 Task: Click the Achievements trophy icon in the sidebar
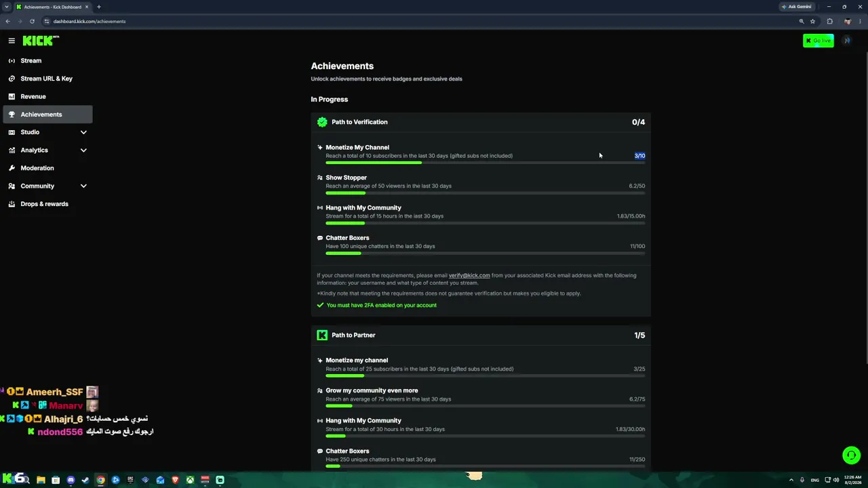point(12,115)
